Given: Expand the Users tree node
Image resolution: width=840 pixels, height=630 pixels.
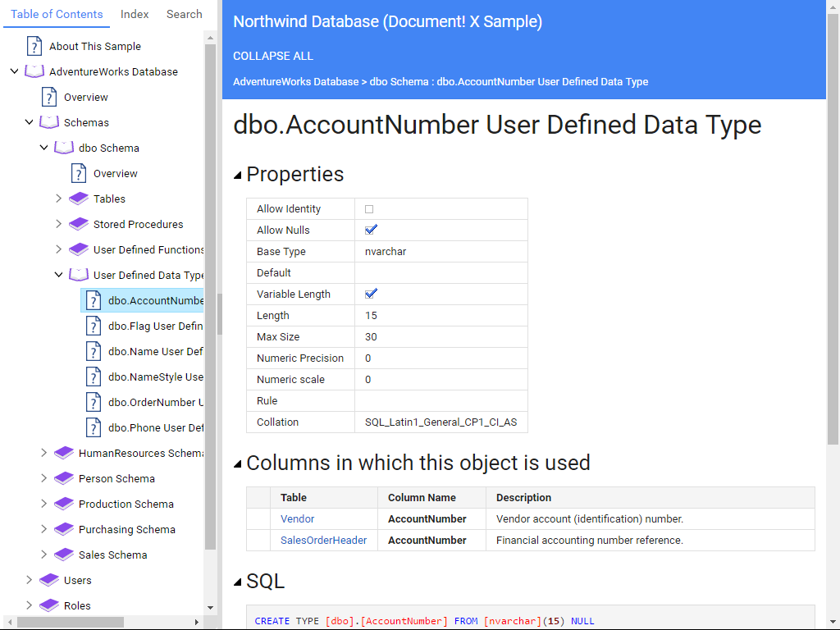Looking at the screenshot, I should pos(29,580).
